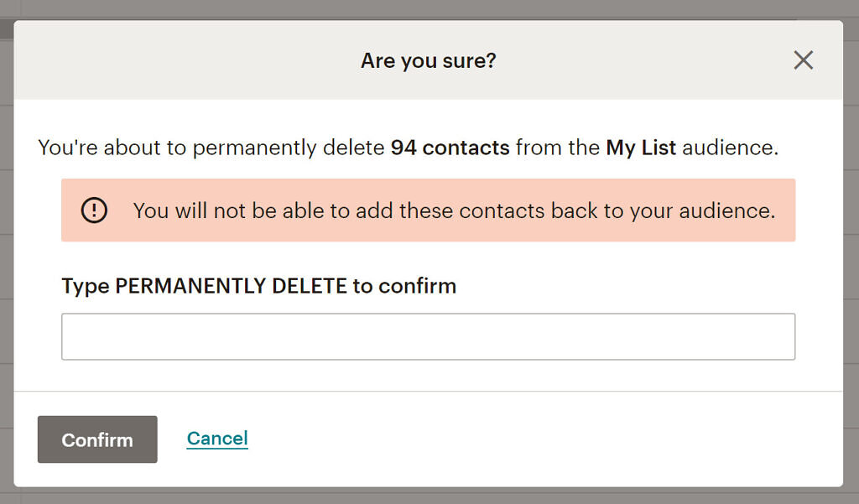The image size is (859, 504).
Task: Click the sentence about permanently deleting contacts
Action: pos(407,148)
